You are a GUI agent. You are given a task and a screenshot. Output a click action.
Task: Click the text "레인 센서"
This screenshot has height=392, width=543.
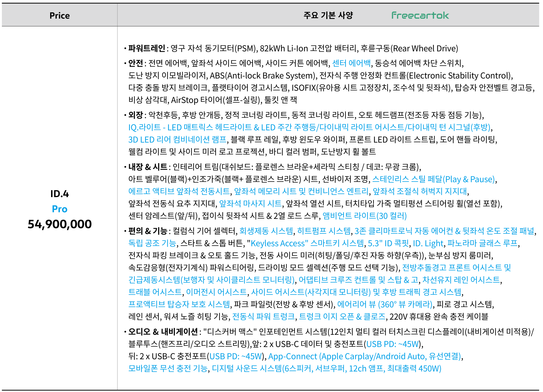pyautogui.click(x=144, y=317)
